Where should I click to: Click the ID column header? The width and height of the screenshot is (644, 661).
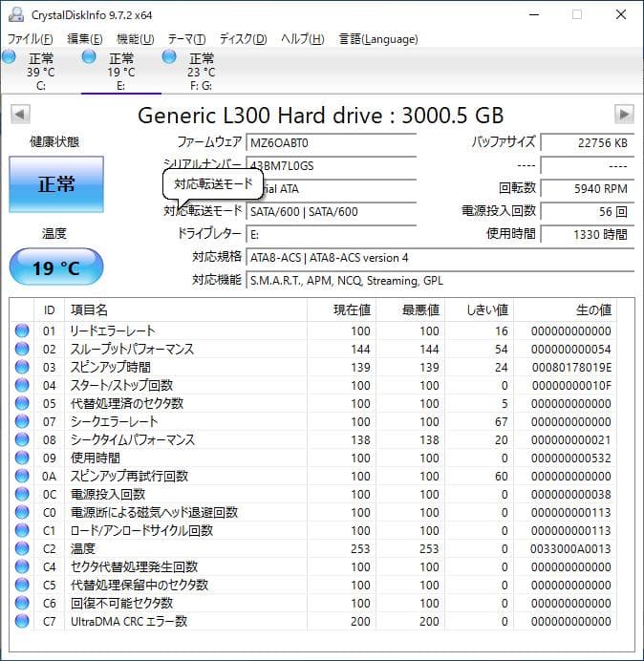coord(50,310)
